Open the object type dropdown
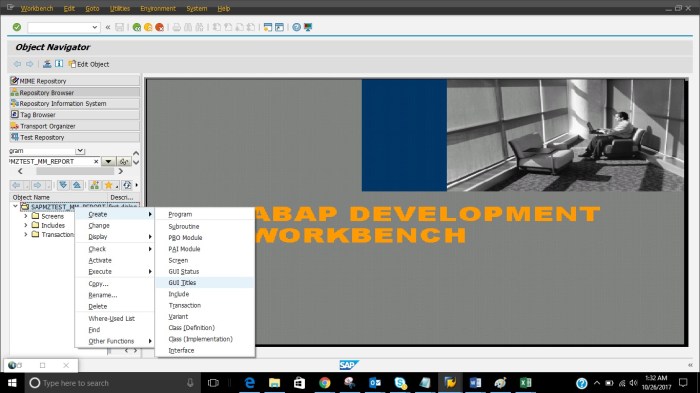This screenshot has width=700, height=393. coord(80,151)
